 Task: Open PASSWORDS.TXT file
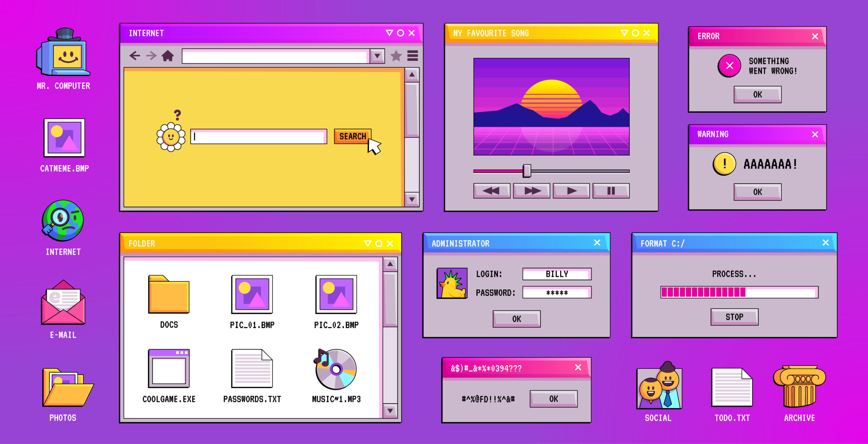coord(252,368)
